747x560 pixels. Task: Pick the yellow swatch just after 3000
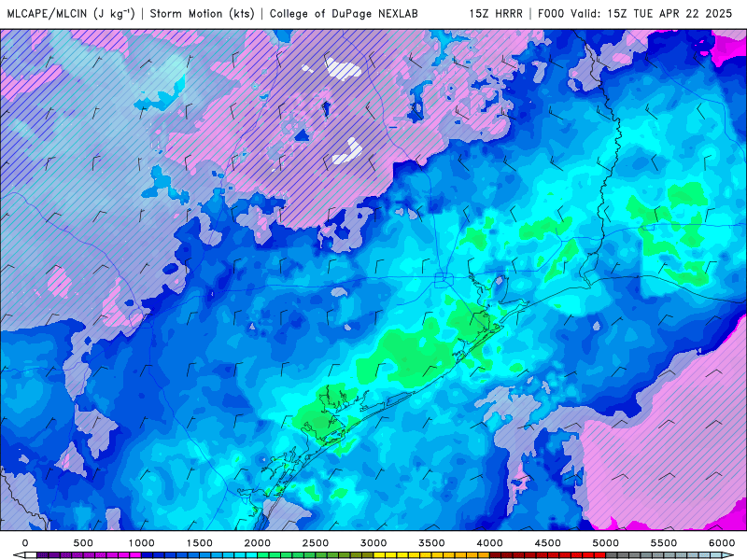379,555
